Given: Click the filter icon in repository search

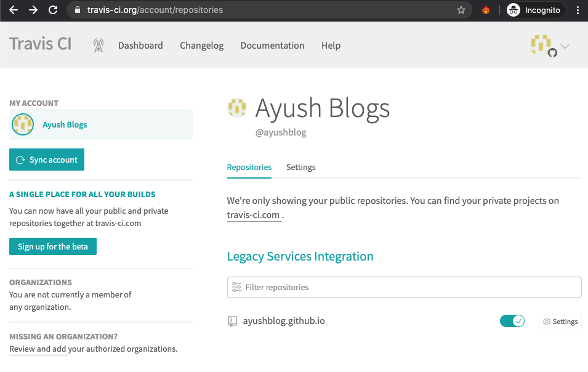Looking at the screenshot, I should click(236, 287).
